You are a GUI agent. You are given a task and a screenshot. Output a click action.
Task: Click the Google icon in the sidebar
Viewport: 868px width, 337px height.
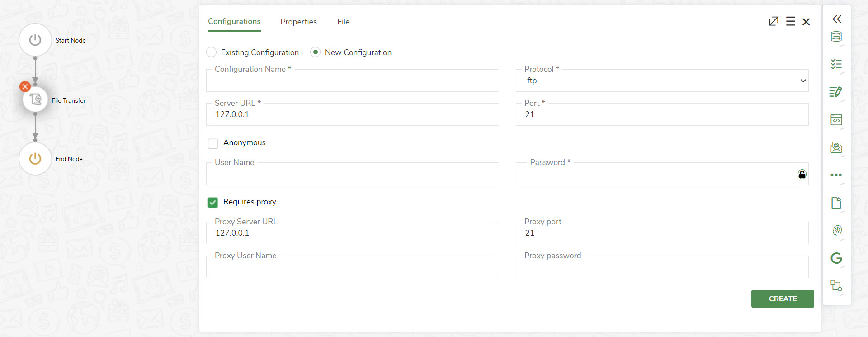coord(837,258)
